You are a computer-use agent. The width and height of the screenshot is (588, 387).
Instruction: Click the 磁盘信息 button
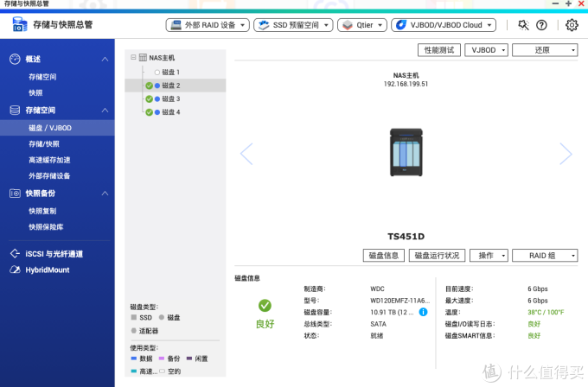384,256
